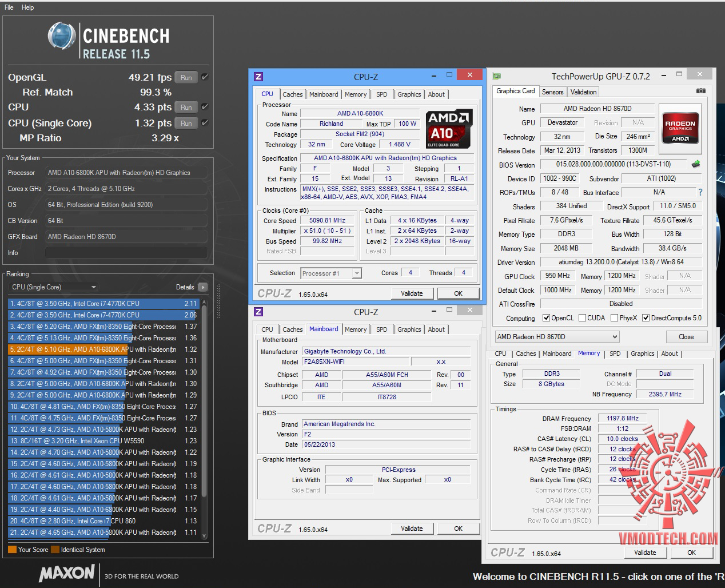
Task: Click the AMD A10 processor logo
Action: tap(449, 129)
